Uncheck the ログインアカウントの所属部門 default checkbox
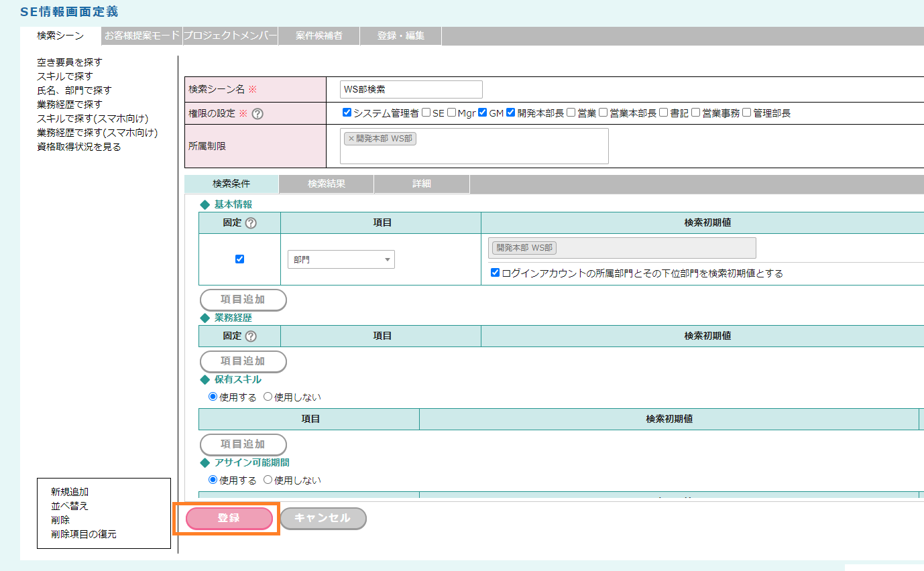This screenshot has width=924, height=571. tap(496, 273)
